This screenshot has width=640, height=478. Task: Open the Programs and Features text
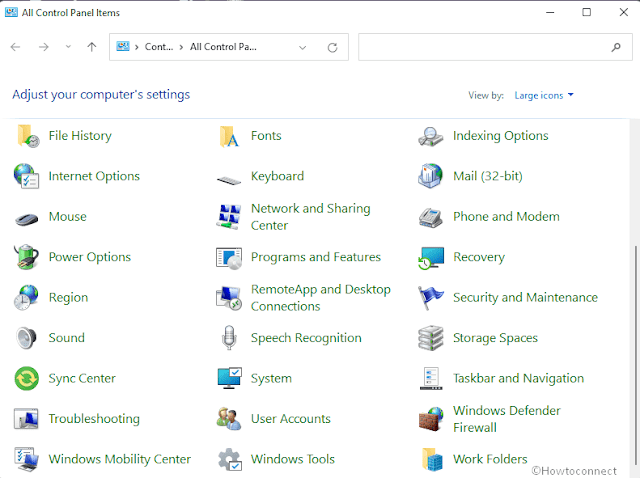click(316, 257)
